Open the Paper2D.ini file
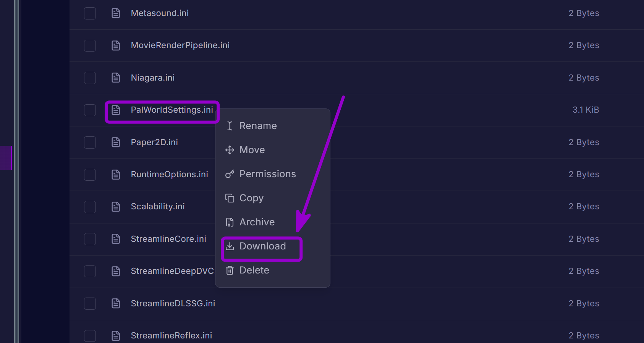This screenshot has width=644, height=343. (x=154, y=142)
